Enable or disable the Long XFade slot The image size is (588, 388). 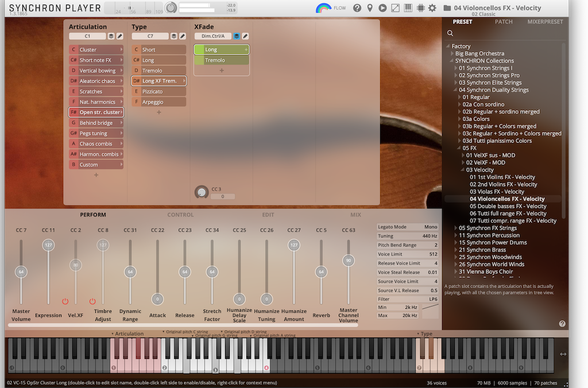coord(199,49)
